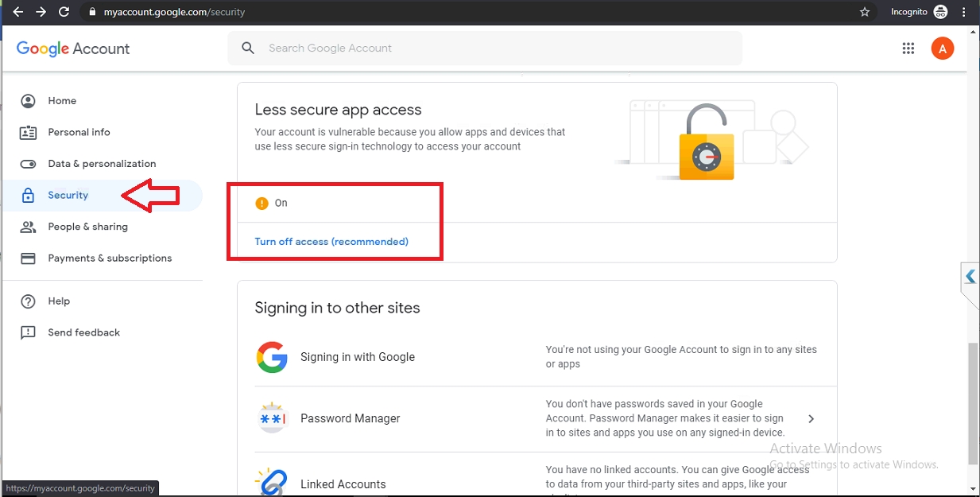Click the Password Manager icon
Viewport: 980px width, 497px height.
click(x=272, y=418)
